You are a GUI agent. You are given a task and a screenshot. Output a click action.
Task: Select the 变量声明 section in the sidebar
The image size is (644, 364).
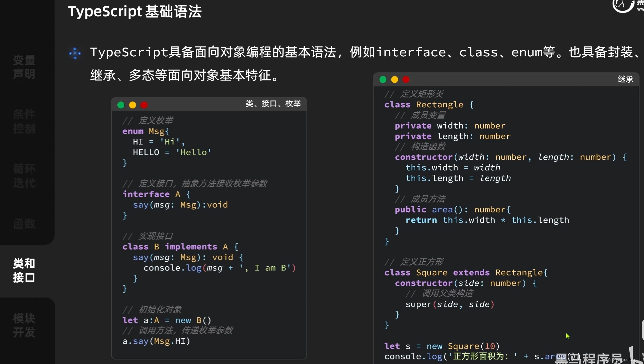[x=24, y=67]
